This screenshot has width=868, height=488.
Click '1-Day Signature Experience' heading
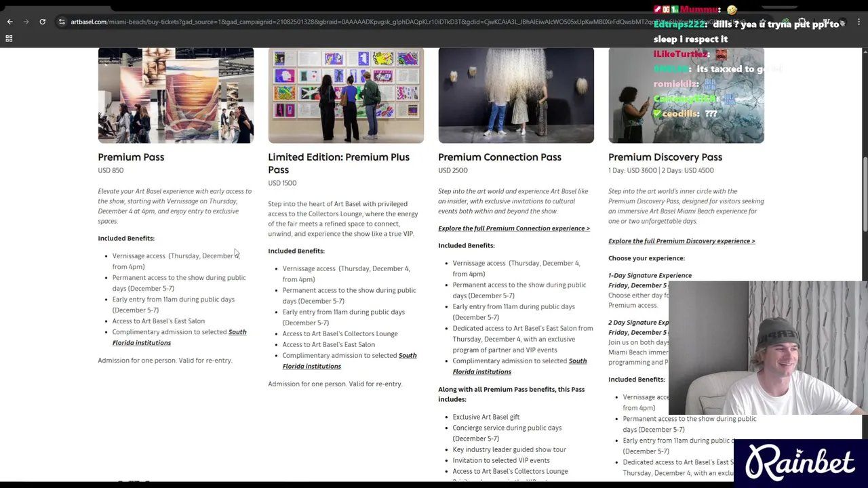click(650, 275)
